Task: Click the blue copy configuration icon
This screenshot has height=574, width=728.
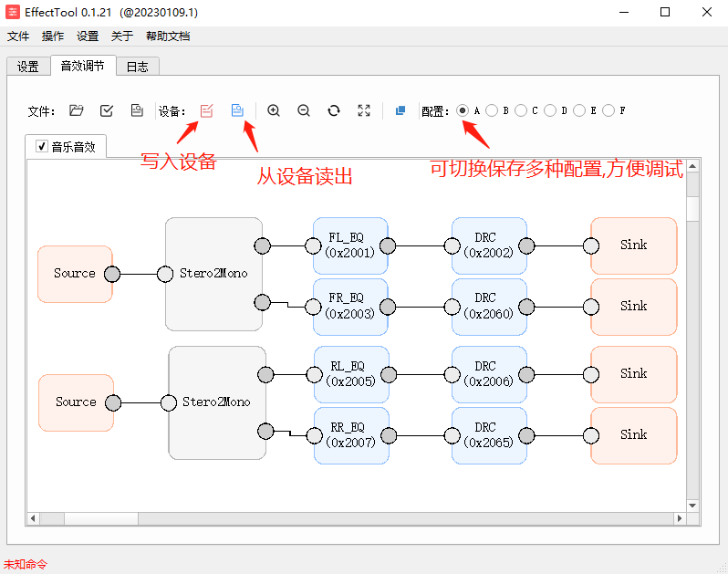Action: click(400, 110)
